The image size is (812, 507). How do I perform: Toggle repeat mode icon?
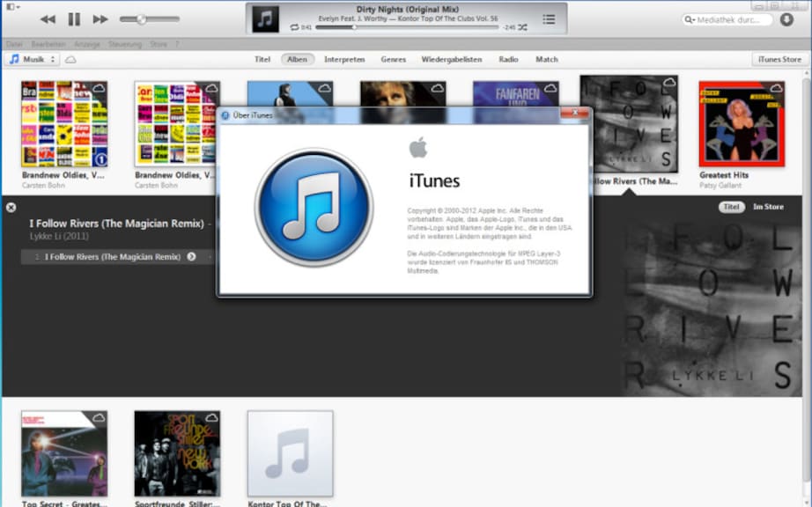(295, 27)
